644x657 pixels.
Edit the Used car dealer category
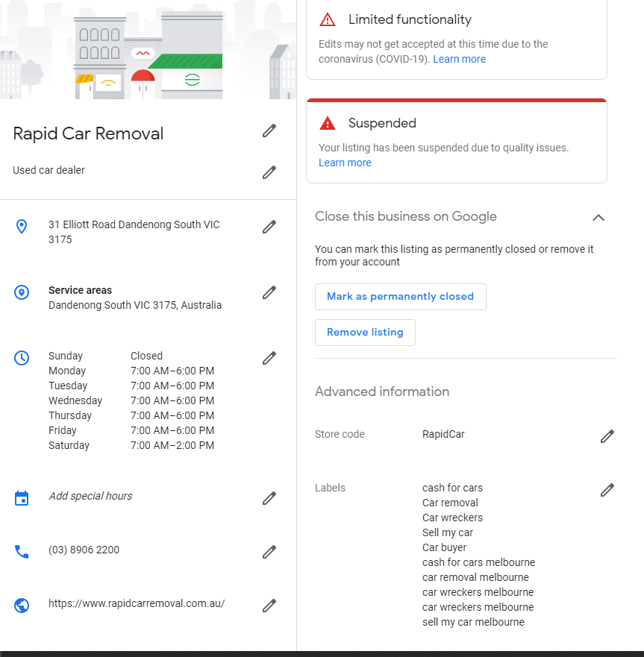(269, 172)
